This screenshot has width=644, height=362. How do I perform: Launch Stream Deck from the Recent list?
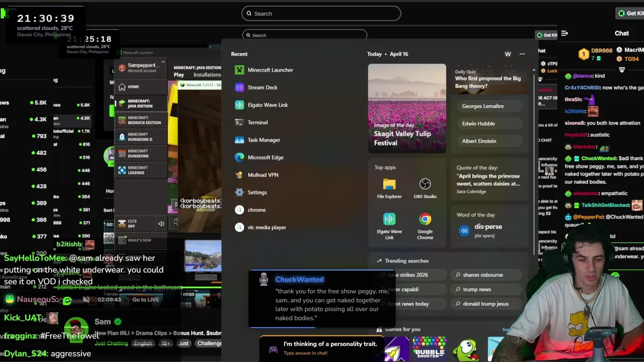click(x=257, y=87)
